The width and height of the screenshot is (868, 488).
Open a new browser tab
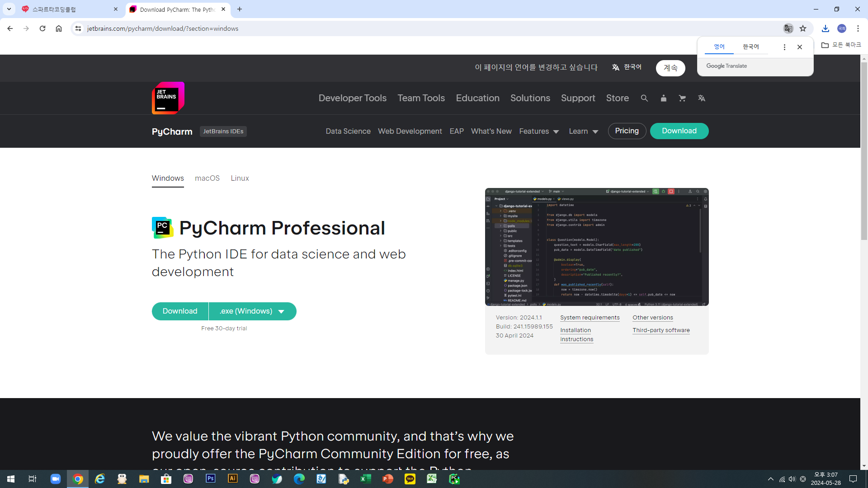click(x=240, y=9)
